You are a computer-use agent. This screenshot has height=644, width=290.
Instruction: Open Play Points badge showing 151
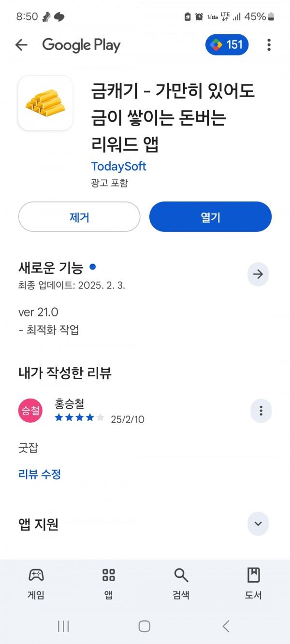point(227,45)
